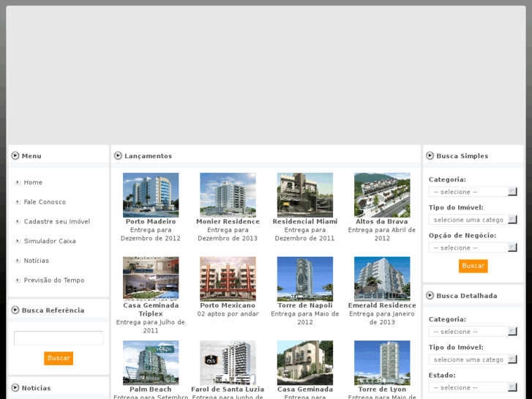
Task: Click the play icon beside Busca Detalhada
Action: pos(430,296)
